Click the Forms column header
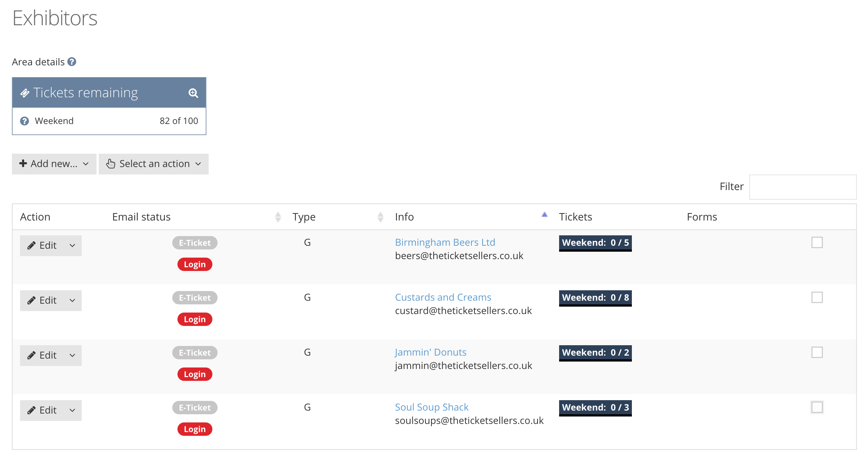The width and height of the screenshot is (868, 464). tap(702, 217)
